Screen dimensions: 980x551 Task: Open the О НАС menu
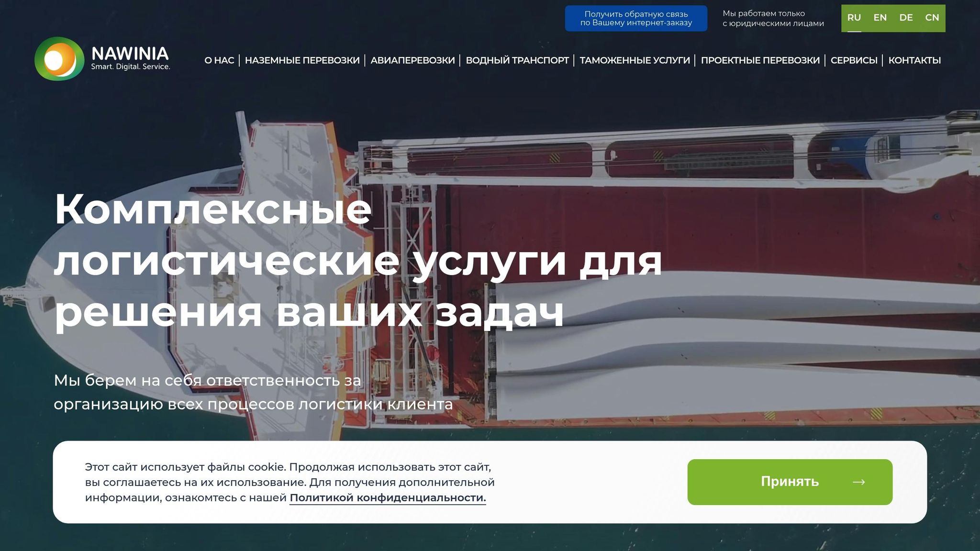(219, 61)
